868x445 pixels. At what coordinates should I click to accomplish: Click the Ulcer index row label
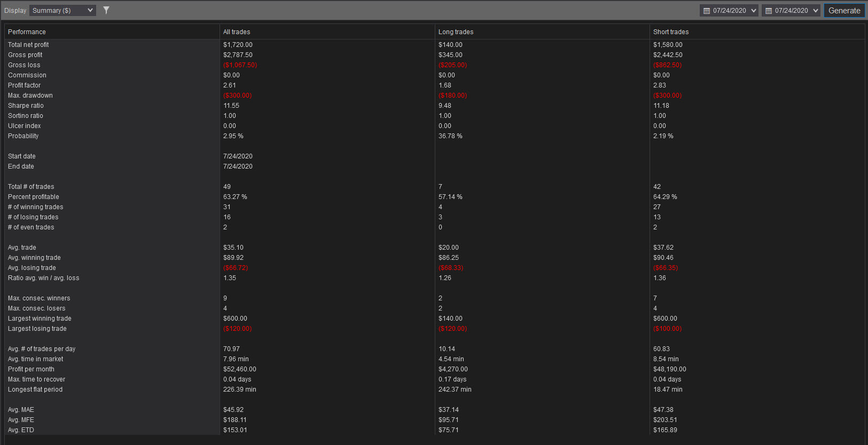25,126
